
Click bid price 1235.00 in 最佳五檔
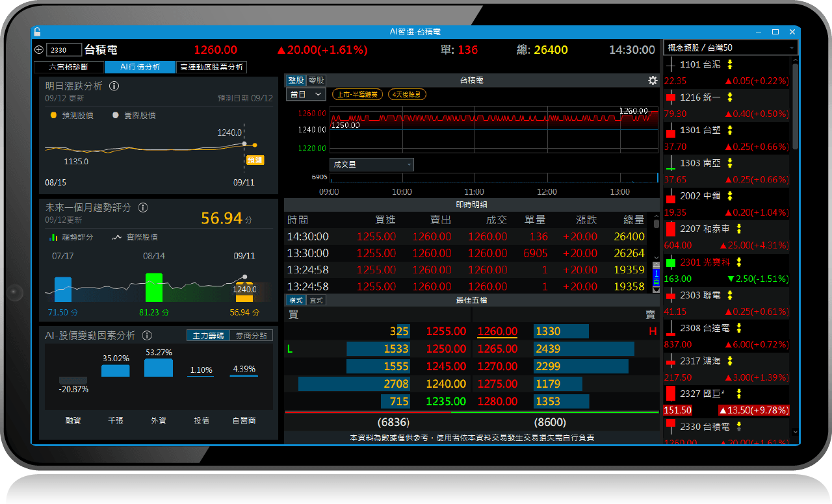pos(446,401)
